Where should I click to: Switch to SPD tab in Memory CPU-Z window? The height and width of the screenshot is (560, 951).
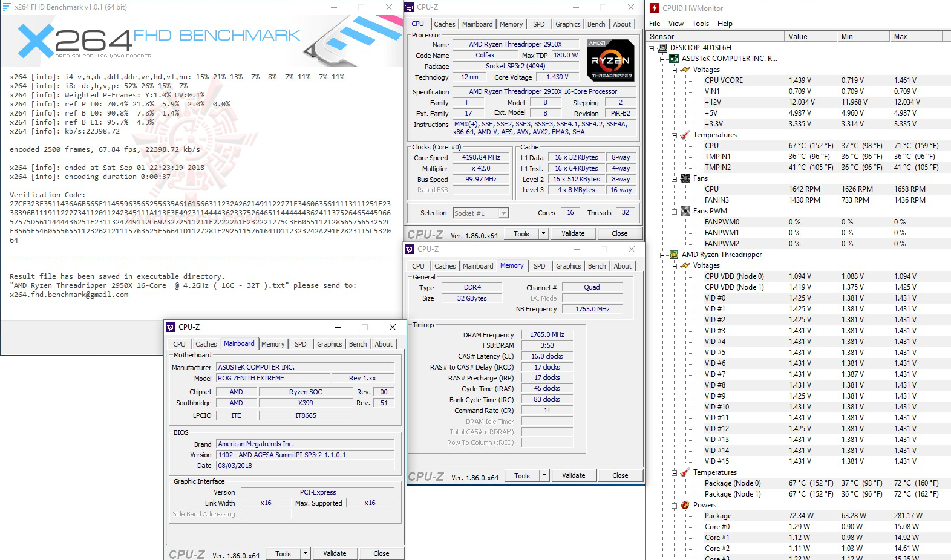pos(540,266)
